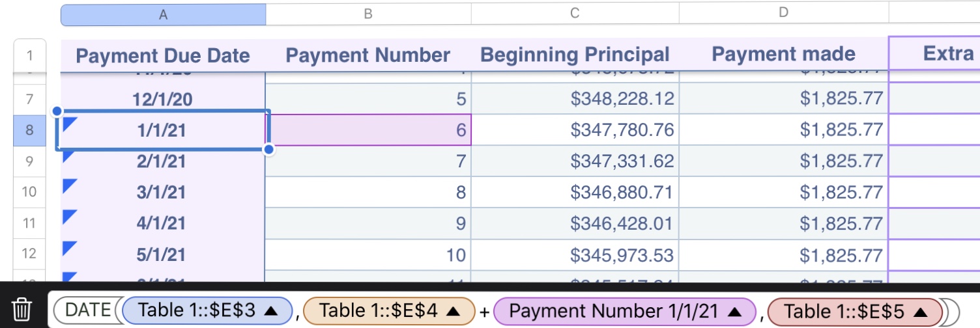
Task: Select row 8 header
Action: tap(29, 130)
